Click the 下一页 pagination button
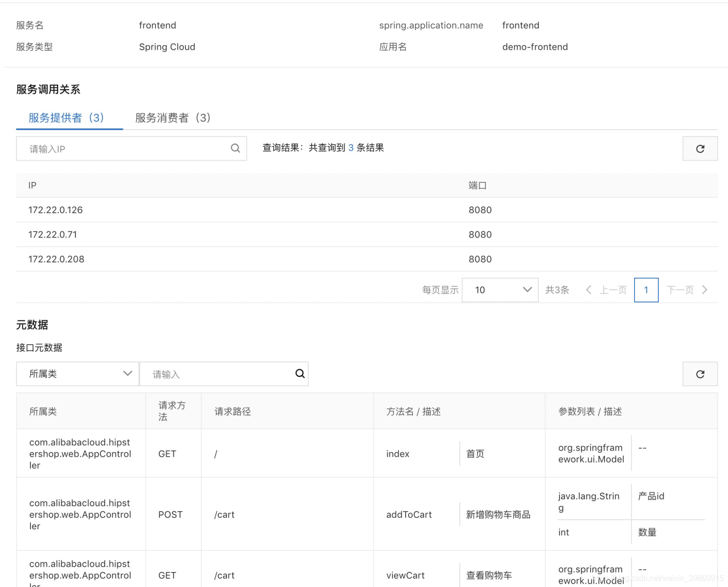Viewport: 728px width, 587px height. pyautogui.click(x=680, y=290)
